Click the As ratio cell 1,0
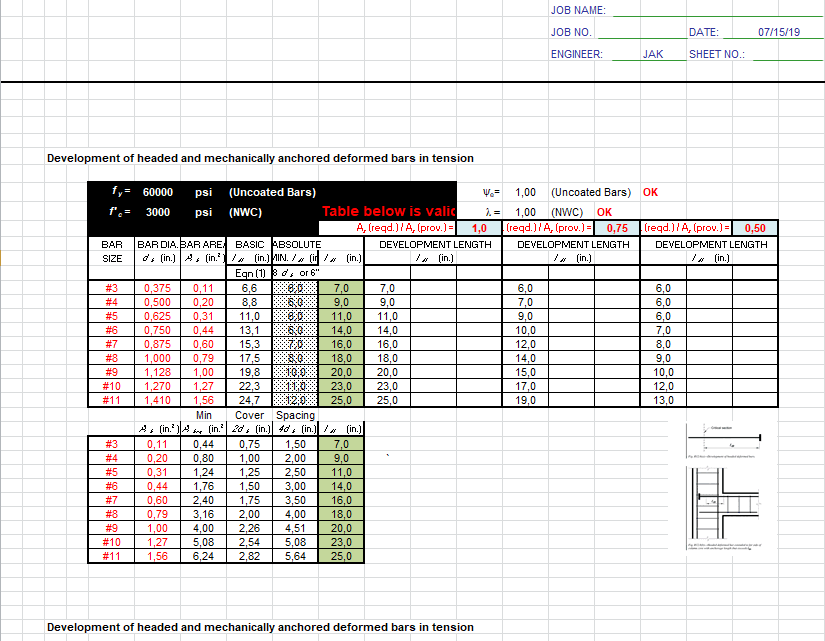Image resolution: width=825 pixels, height=641 pixels. pyautogui.click(x=479, y=228)
